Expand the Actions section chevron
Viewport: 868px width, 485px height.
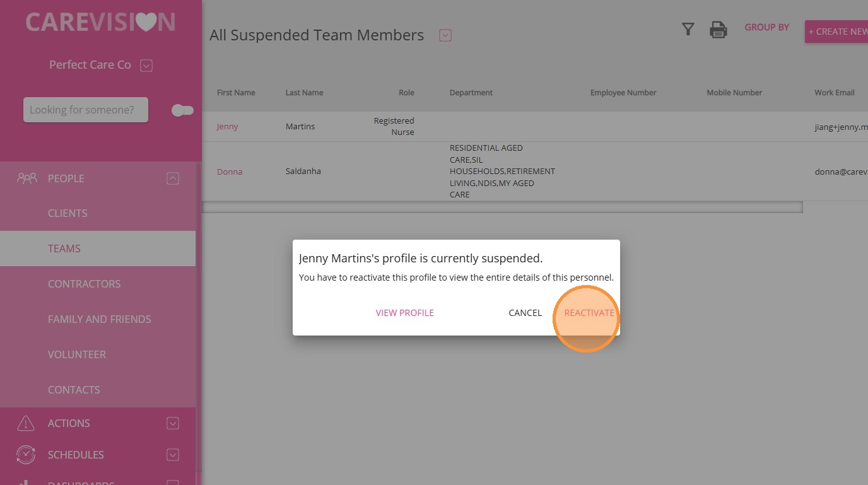pyautogui.click(x=173, y=423)
